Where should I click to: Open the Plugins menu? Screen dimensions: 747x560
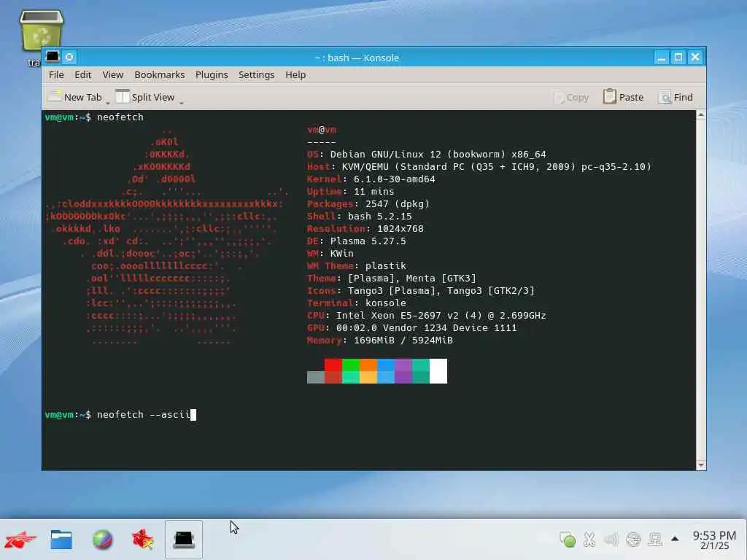point(212,75)
